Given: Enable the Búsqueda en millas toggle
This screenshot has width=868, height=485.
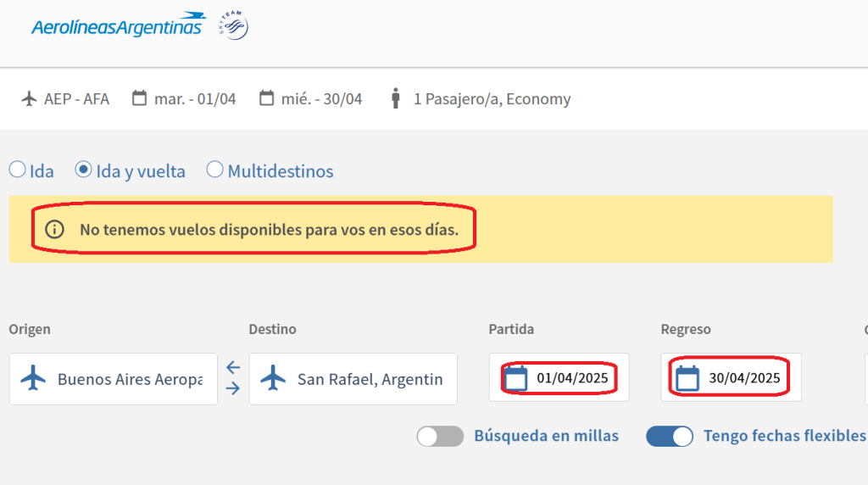Looking at the screenshot, I should 440,436.
